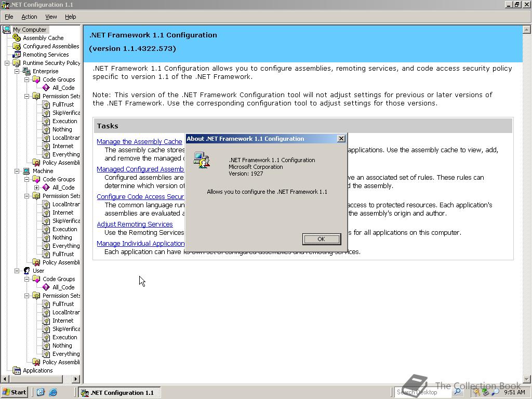Collapse the Enterprise tree node
Viewport: 532px width, 399px height.
(17, 71)
